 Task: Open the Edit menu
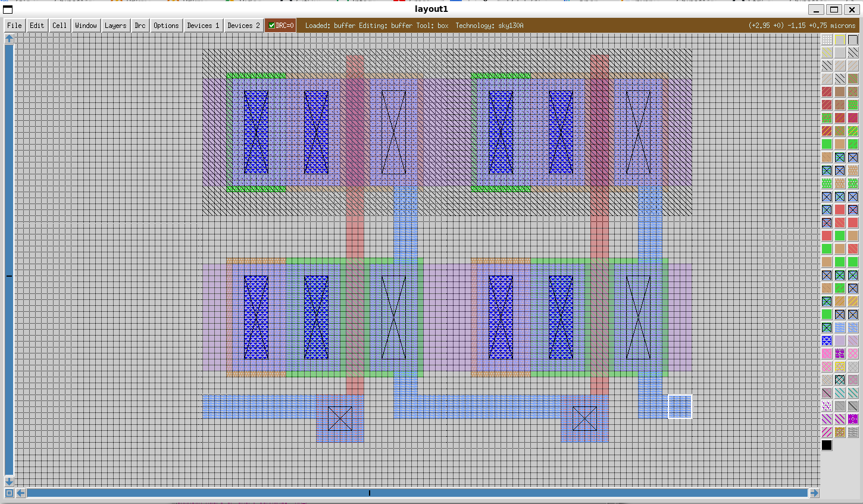tap(37, 26)
